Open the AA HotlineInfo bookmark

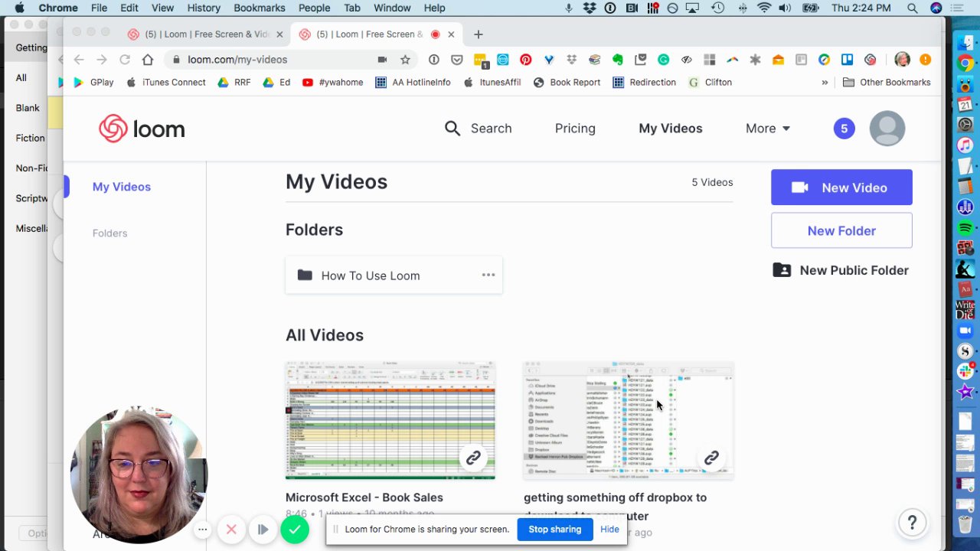(413, 83)
